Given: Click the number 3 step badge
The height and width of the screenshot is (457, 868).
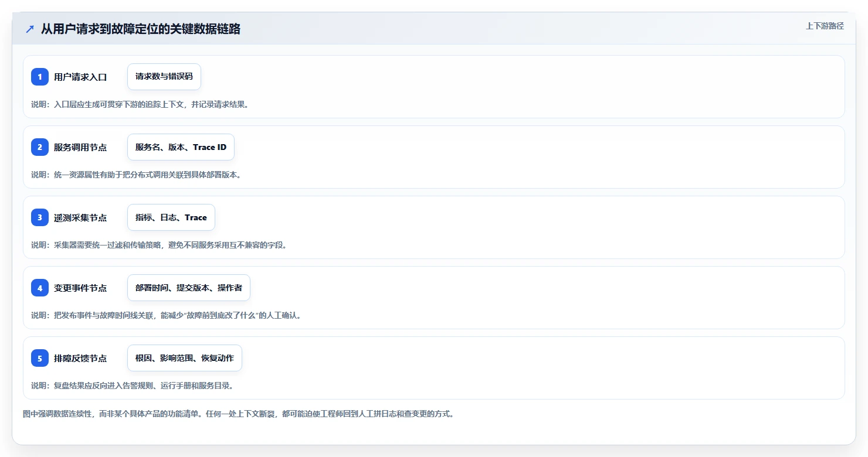Looking at the screenshot, I should pyautogui.click(x=40, y=217).
